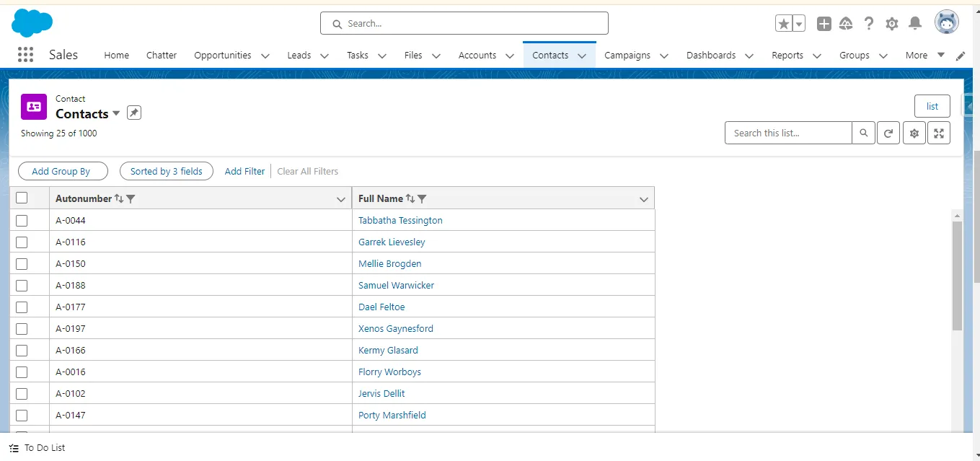The width and height of the screenshot is (980, 461).
Task: Open the App Launcher grid
Action: 25,55
